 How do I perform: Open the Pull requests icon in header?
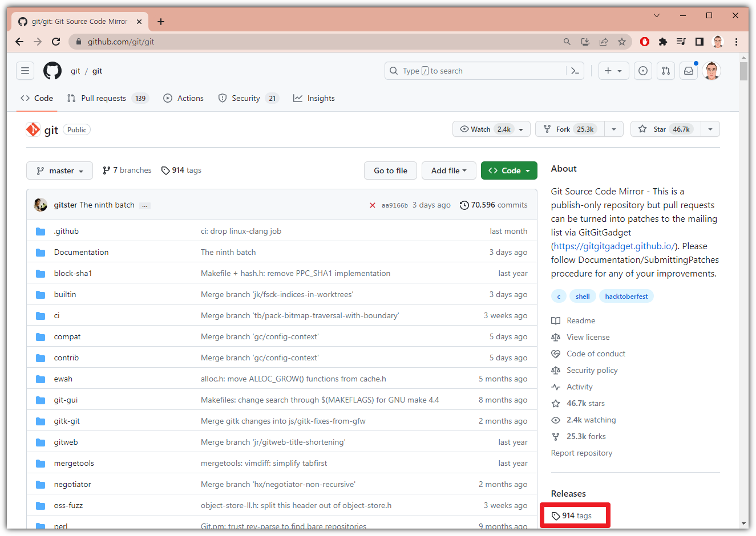click(x=666, y=71)
